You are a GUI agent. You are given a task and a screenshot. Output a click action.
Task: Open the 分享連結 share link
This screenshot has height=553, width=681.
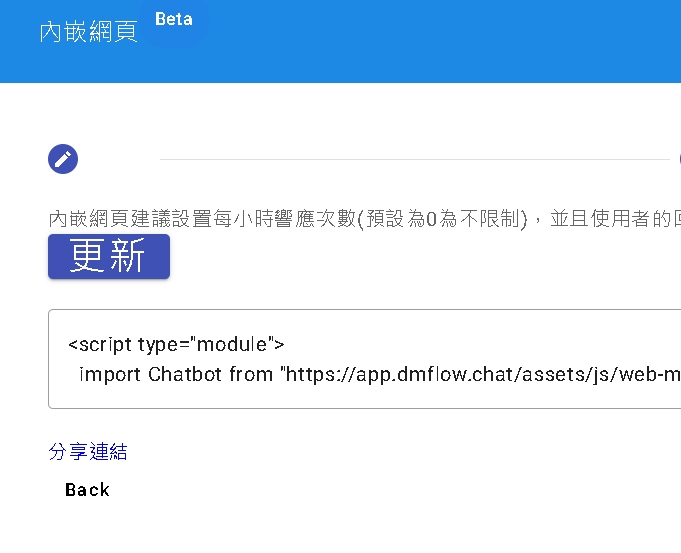[88, 452]
